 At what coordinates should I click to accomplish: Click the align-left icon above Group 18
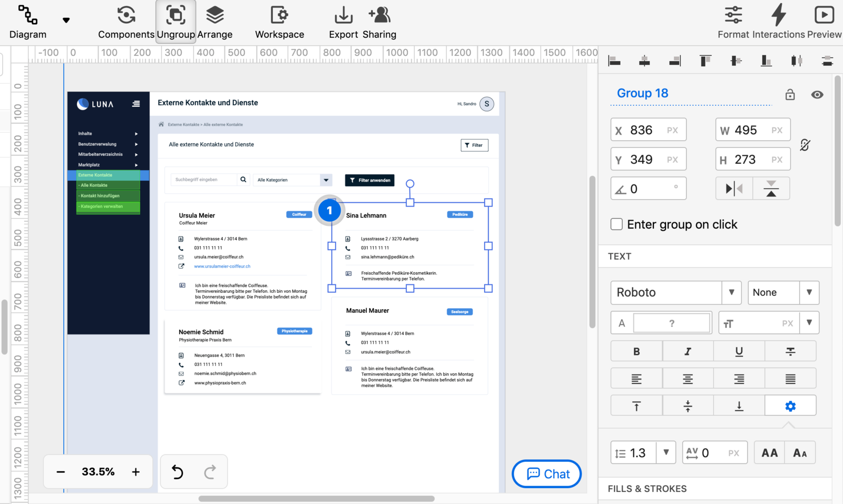pos(614,61)
